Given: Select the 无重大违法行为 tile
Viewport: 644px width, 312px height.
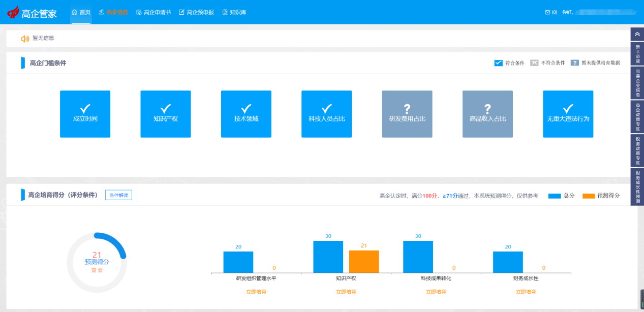Looking at the screenshot, I should [568, 114].
